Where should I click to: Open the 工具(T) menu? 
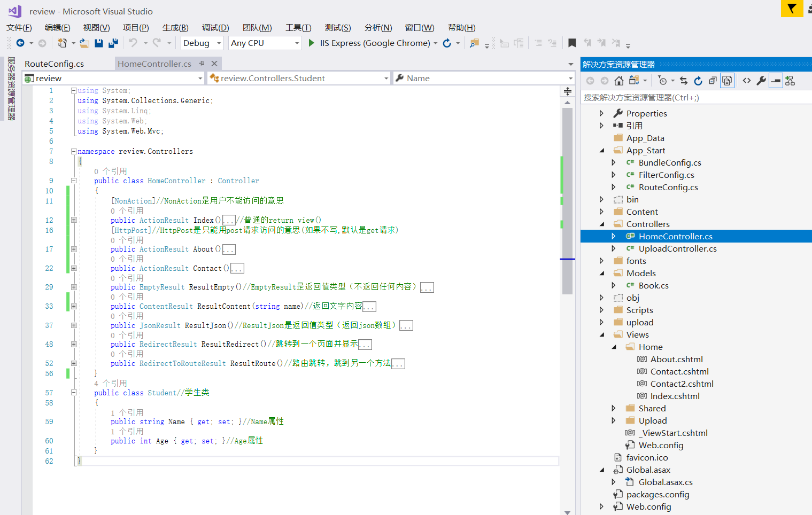[x=298, y=28]
